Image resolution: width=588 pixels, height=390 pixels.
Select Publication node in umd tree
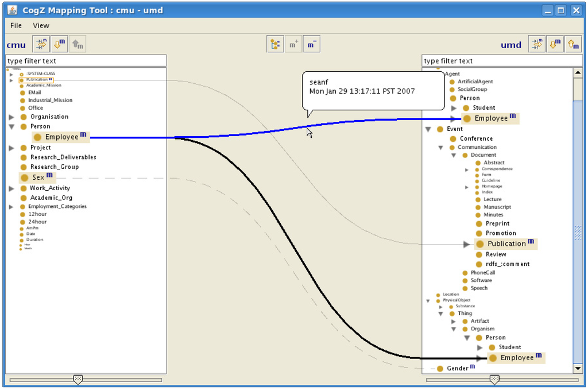point(506,244)
